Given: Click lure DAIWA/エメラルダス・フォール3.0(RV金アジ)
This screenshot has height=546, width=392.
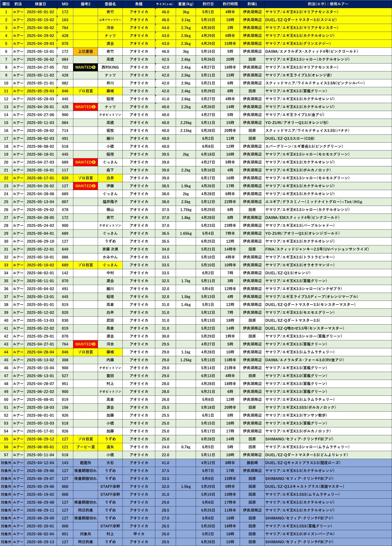Looking at the screenshot, I should click(x=304, y=360).
